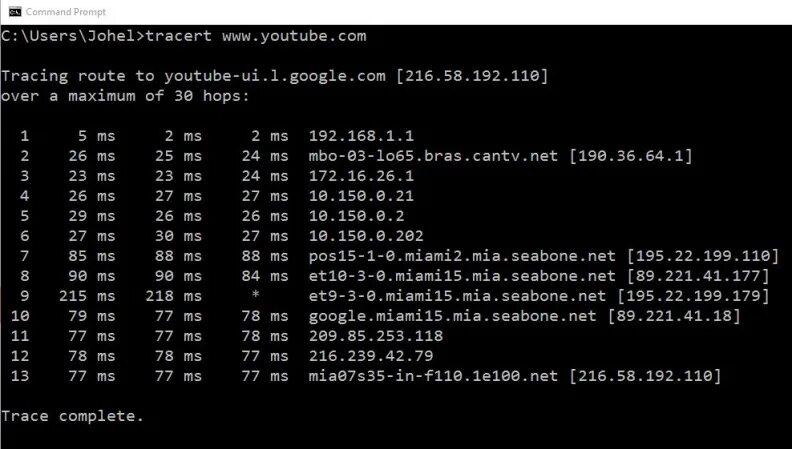792x449 pixels.
Task: Click the destination IP 216.58.192.110 in header
Action: click(x=471, y=76)
